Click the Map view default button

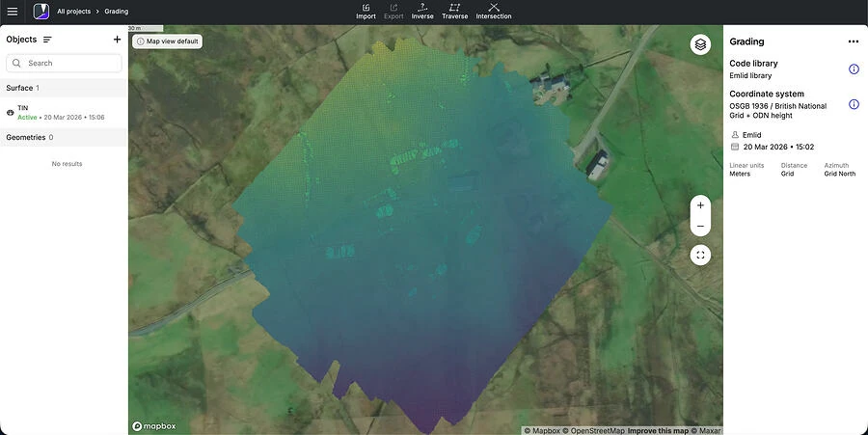[x=167, y=41]
